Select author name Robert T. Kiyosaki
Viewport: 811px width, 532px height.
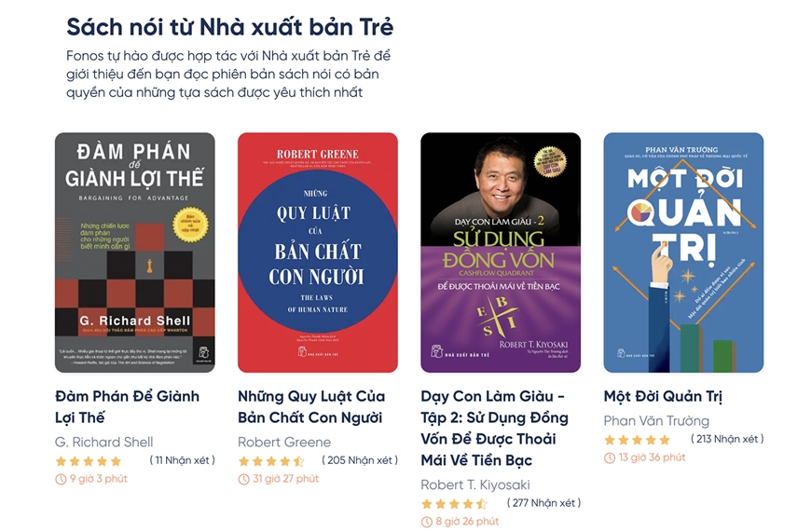tap(475, 485)
